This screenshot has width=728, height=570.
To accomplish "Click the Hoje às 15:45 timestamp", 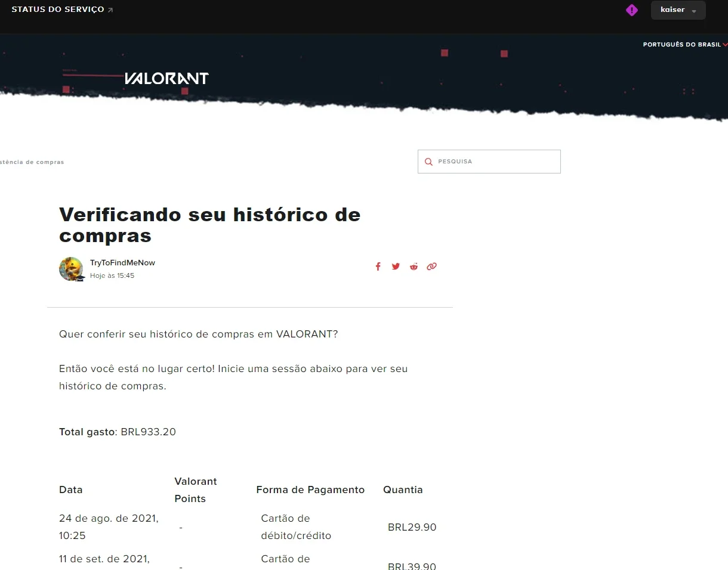I will click(112, 276).
